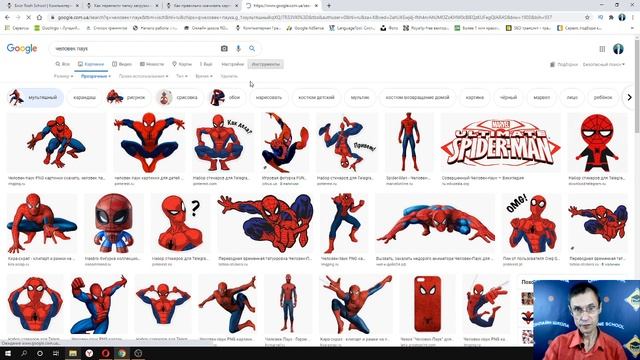The width and height of the screenshot is (640, 360).
Task: Open the Google account avatar on page
Action: pyautogui.click(x=618, y=49)
